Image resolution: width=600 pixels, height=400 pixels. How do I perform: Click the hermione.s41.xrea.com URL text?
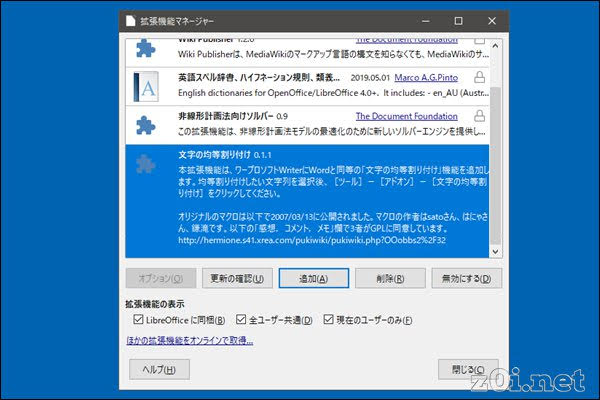pos(312,240)
